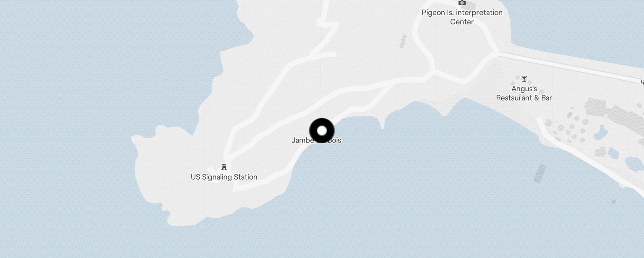The width and height of the screenshot is (644, 258).
Task: Select the cocktail glass icon for Angus's
Action: (x=524, y=79)
